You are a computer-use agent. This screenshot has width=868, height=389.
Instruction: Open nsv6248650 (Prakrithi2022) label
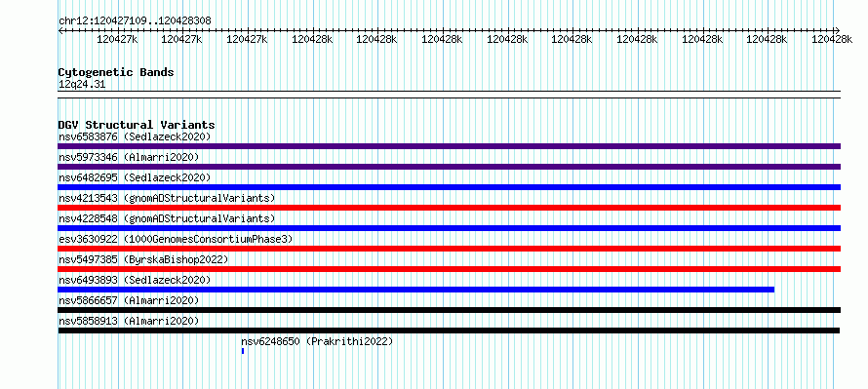[317, 341]
